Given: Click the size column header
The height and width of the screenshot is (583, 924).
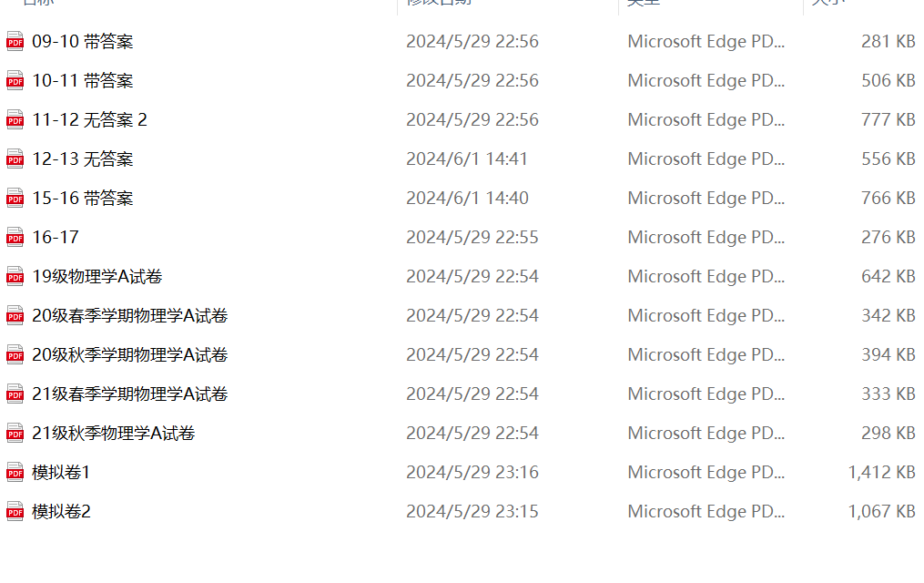Looking at the screenshot, I should 828,3.
